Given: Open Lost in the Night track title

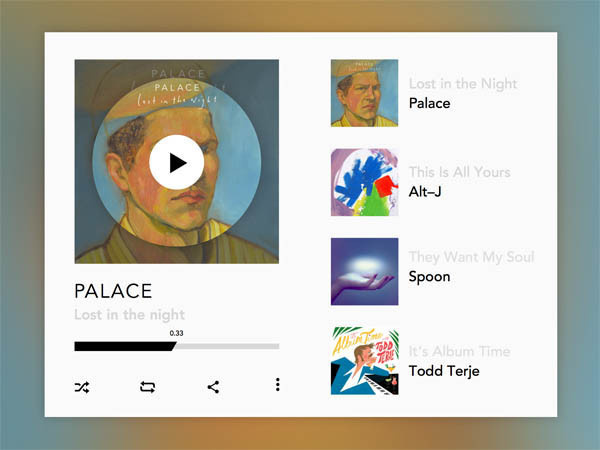Looking at the screenshot, I should point(463,84).
